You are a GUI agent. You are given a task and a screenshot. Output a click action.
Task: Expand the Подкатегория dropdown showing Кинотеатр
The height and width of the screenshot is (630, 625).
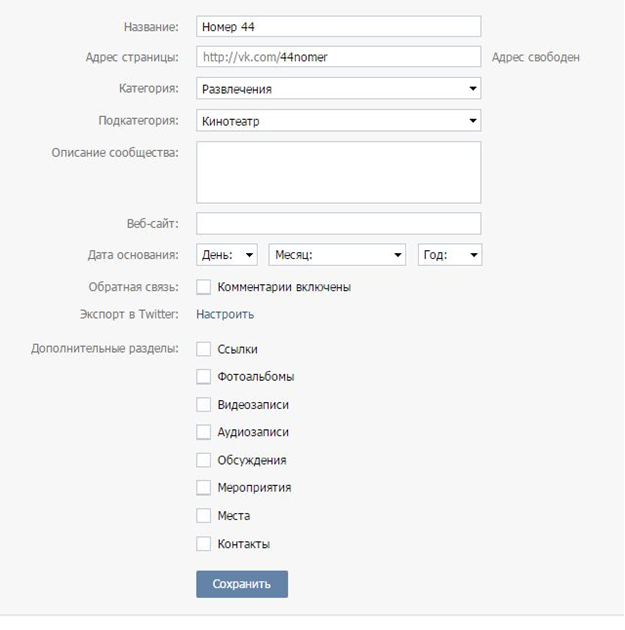click(339, 121)
